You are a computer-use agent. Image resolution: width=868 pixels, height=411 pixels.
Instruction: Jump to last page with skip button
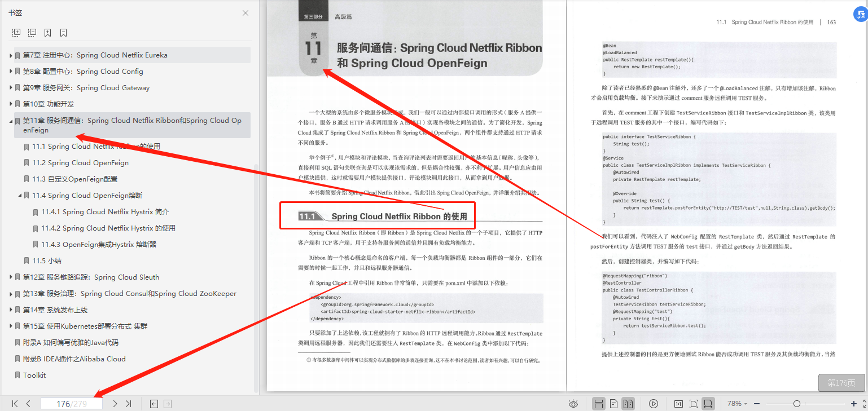tap(128, 403)
